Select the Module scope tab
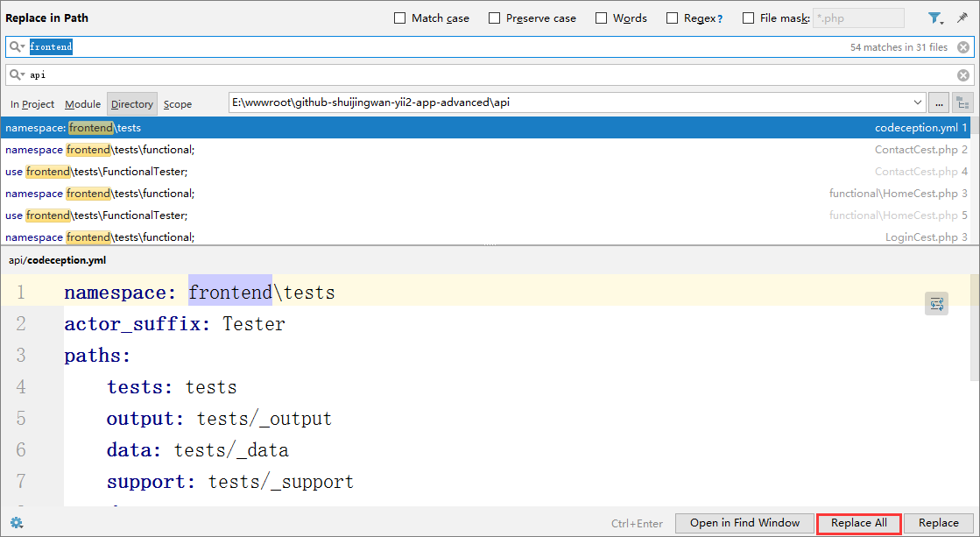The image size is (980, 537). (x=83, y=104)
